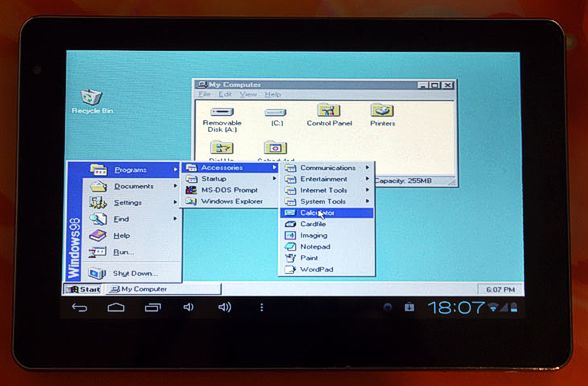Image resolution: width=588 pixels, height=386 pixels.
Task: Expand the System Tools submenu
Action: [x=327, y=201]
